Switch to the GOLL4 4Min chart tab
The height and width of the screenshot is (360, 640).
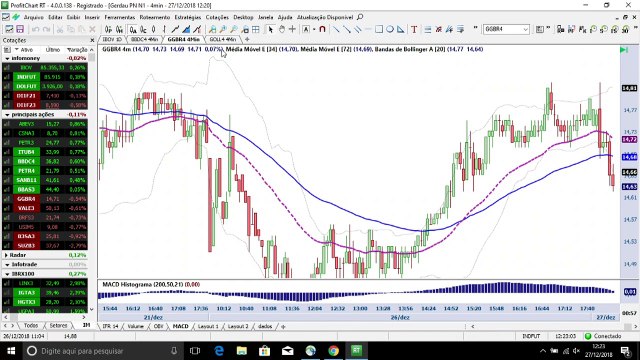click(222, 40)
